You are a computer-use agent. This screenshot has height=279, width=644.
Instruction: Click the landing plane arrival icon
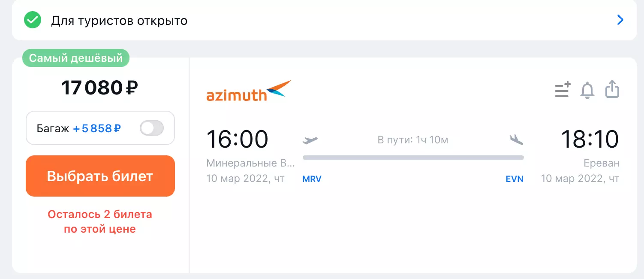[517, 139]
